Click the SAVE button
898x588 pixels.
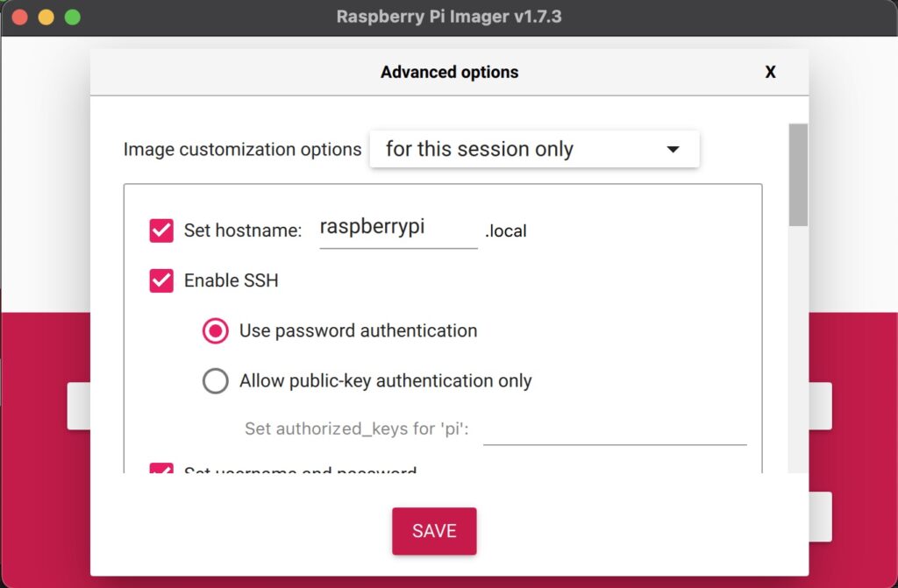tap(434, 531)
